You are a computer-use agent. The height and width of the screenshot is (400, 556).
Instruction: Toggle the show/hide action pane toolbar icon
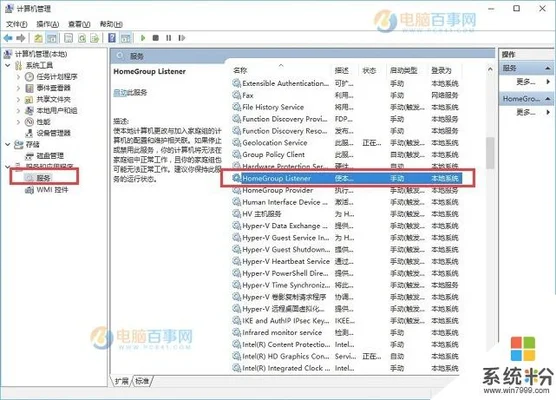[126, 38]
